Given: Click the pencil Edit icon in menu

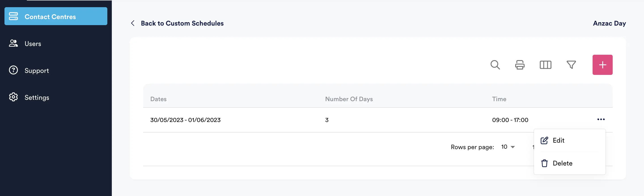Looking at the screenshot, I should [x=544, y=140].
